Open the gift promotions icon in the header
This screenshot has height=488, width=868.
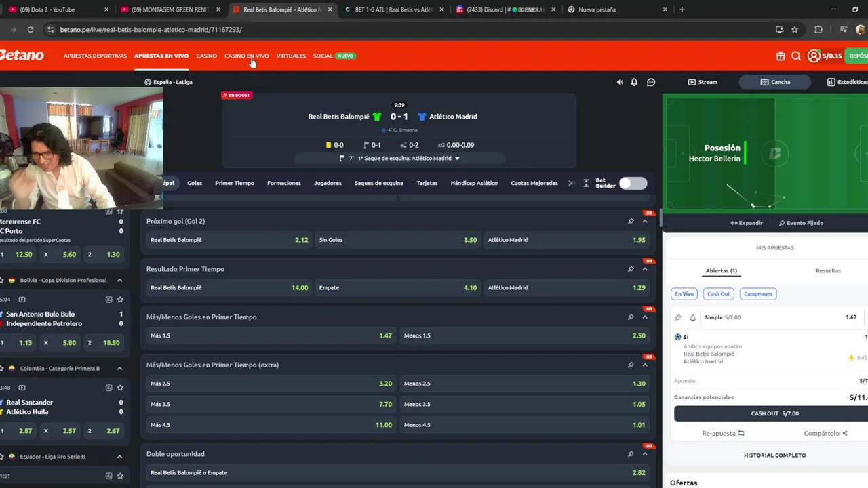781,56
